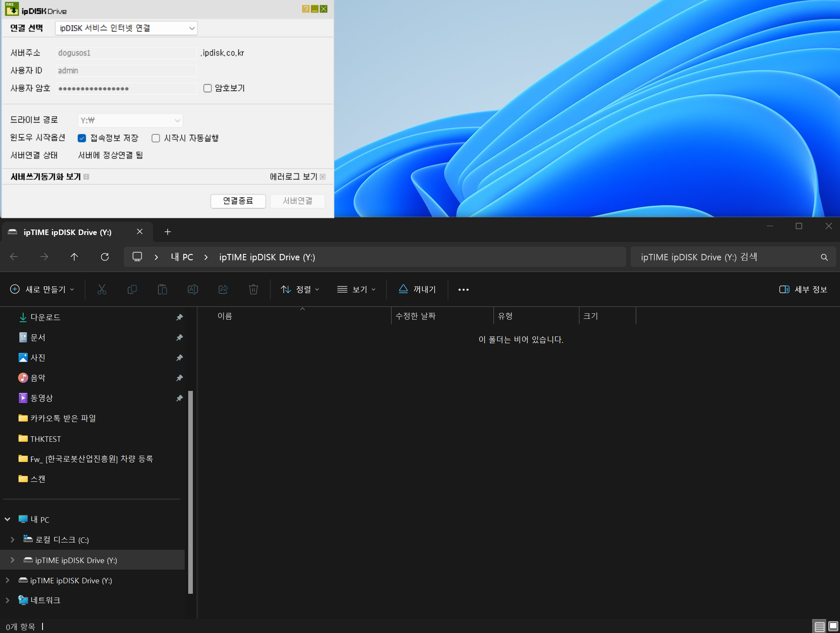Click the delete trash can icon
The height and width of the screenshot is (633, 840).
tap(253, 289)
